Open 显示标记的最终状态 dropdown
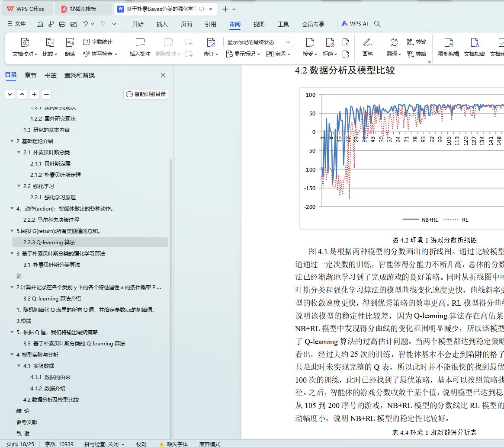This screenshot has height=447, width=504. (258, 42)
